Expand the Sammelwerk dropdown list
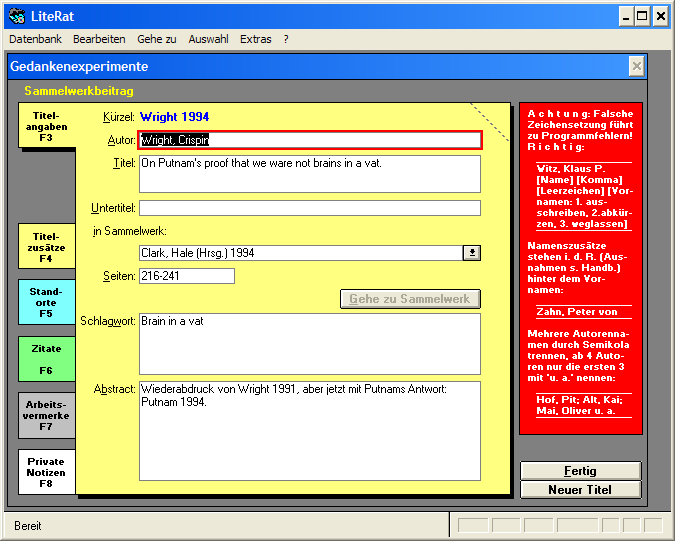Screen dimensions: 678x543 pyautogui.click(x=472, y=253)
